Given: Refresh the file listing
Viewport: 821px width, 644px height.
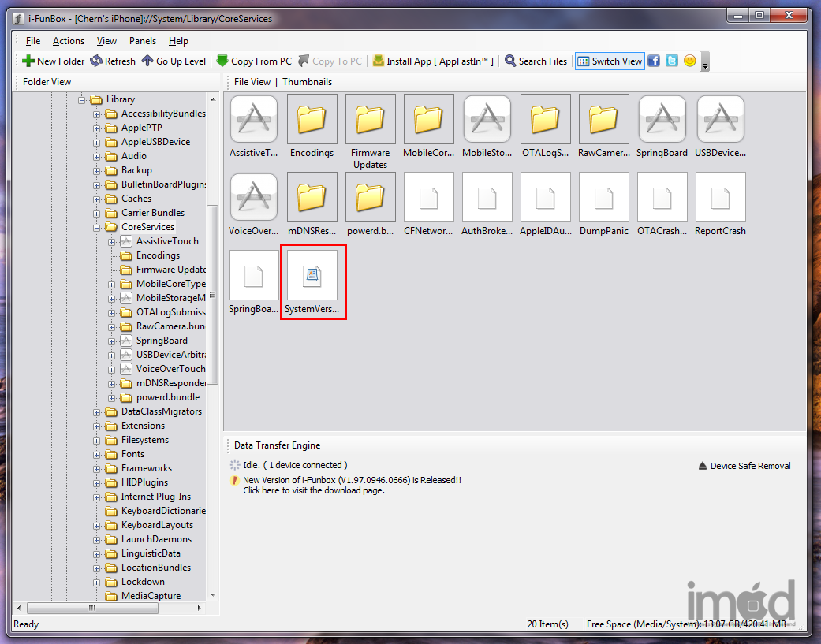Looking at the screenshot, I should pyautogui.click(x=112, y=61).
